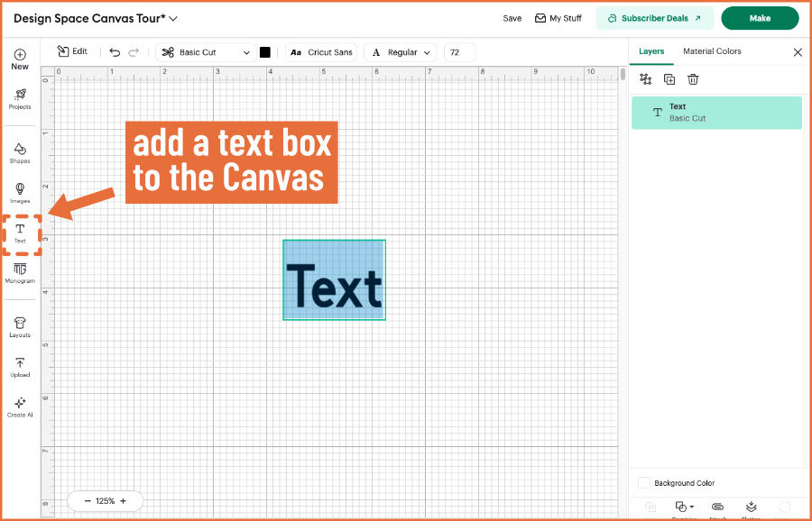Viewport: 812px width, 521px height.
Task: Delete the selected layer with trash icon
Action: [693, 79]
